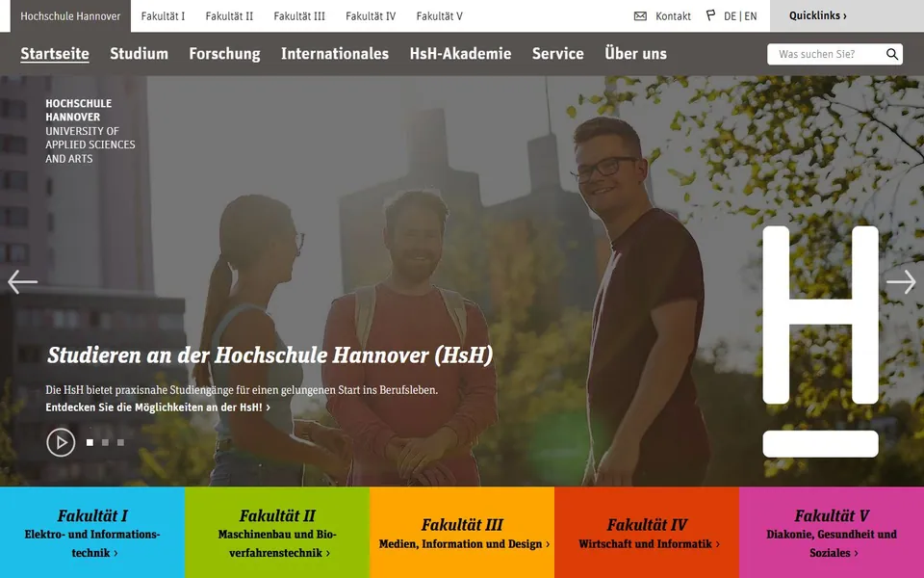
Task: Click the envelope icon beside Kontakt
Action: [640, 16]
